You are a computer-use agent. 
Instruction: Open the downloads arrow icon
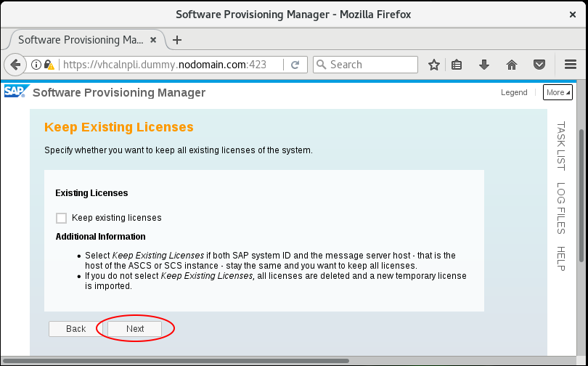[484, 65]
